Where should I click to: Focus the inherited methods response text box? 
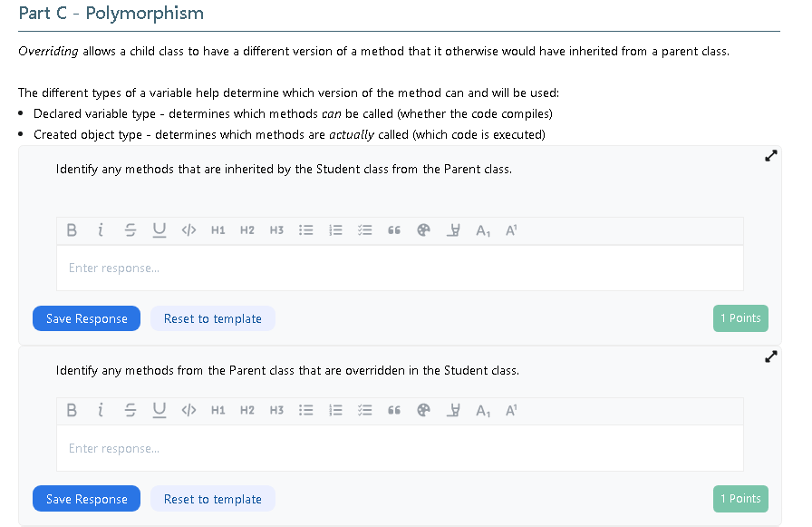coord(400,268)
